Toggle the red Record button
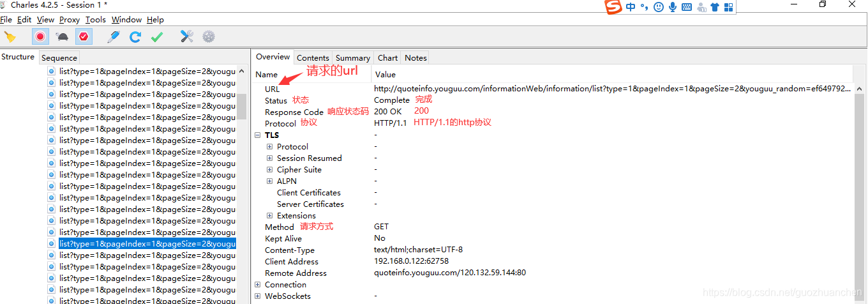 click(40, 36)
